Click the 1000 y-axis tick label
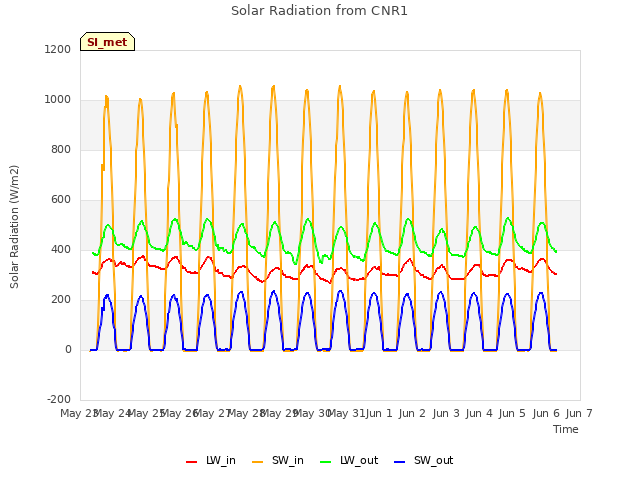 [x=58, y=100]
